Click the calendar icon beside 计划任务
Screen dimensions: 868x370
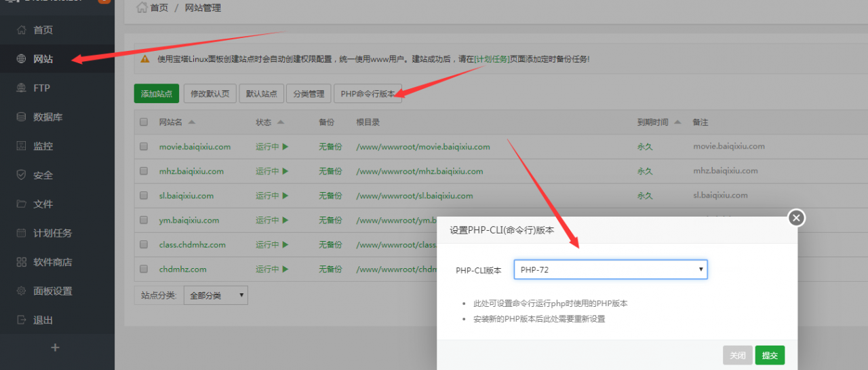[x=21, y=233]
